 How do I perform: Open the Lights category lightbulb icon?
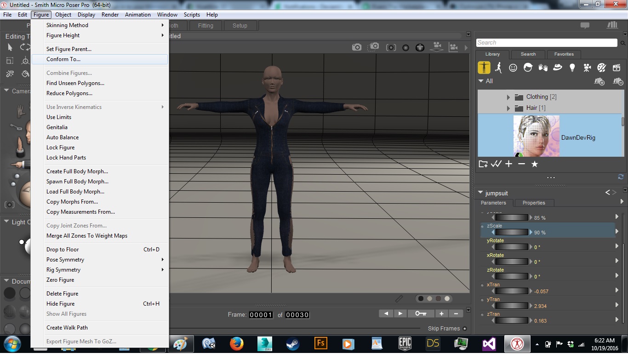[572, 68]
